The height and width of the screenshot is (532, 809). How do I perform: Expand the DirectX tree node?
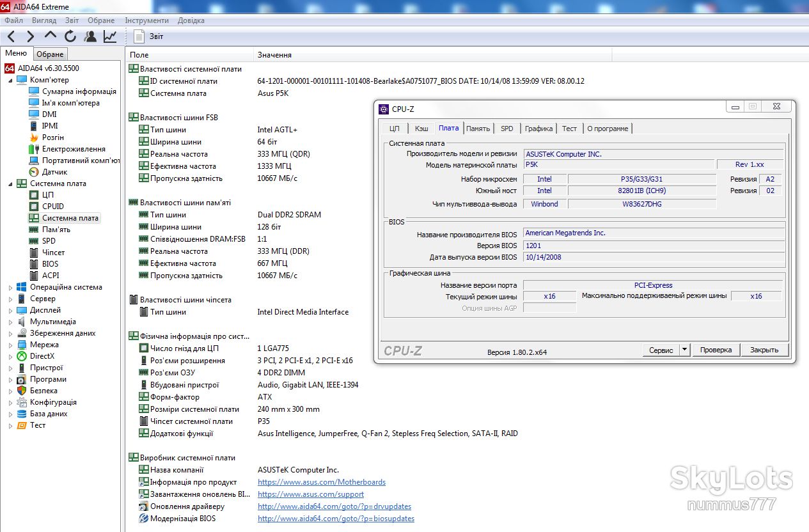click(x=10, y=357)
